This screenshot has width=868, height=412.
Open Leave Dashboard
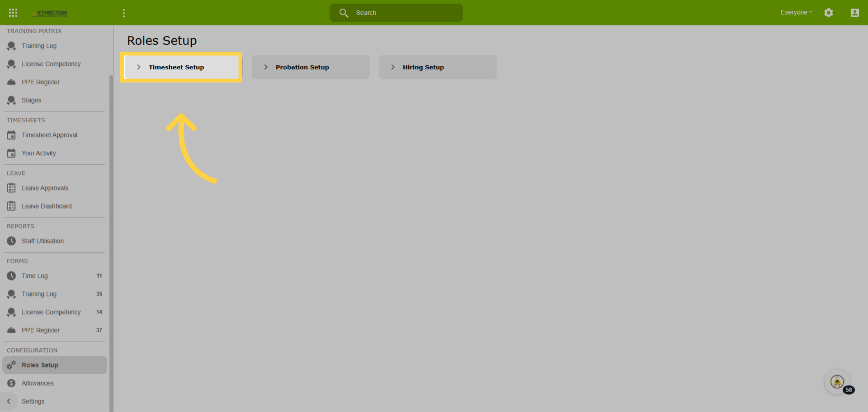tap(54, 206)
